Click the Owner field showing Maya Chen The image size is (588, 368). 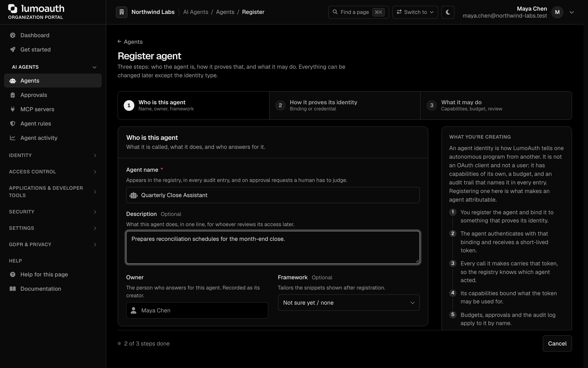coord(197,311)
